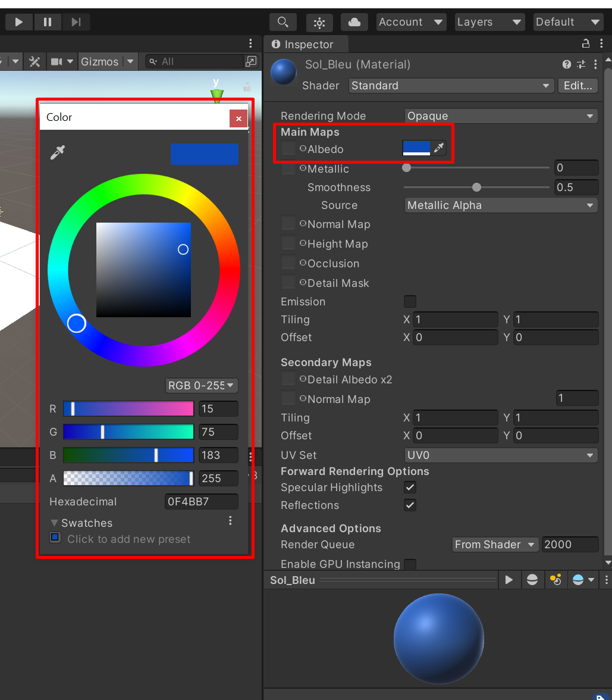612x700 pixels.
Task: Open the material help reference icon
Action: pos(566,64)
